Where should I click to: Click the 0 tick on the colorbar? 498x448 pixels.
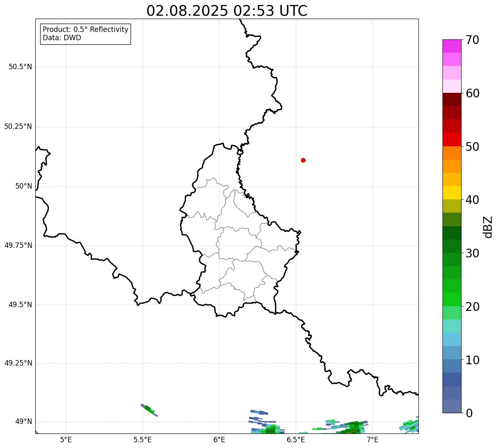pos(469,413)
